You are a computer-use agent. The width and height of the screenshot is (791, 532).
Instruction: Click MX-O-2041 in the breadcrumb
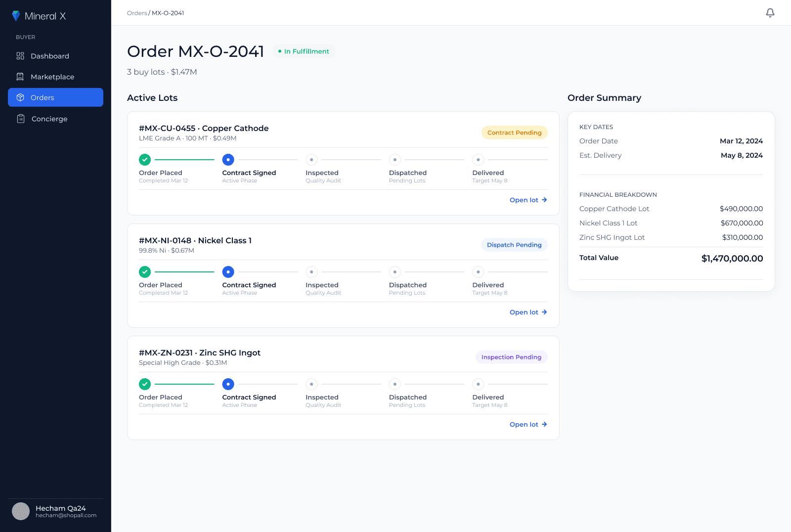(x=168, y=13)
